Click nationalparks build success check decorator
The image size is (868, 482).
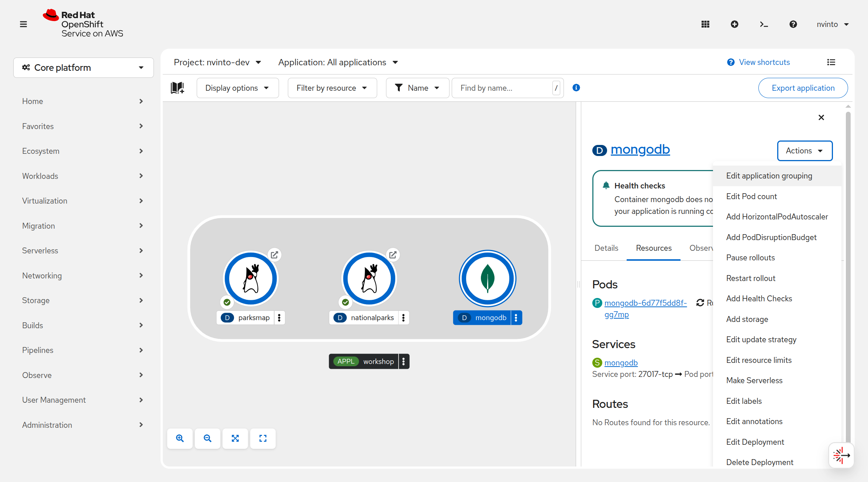tap(345, 302)
